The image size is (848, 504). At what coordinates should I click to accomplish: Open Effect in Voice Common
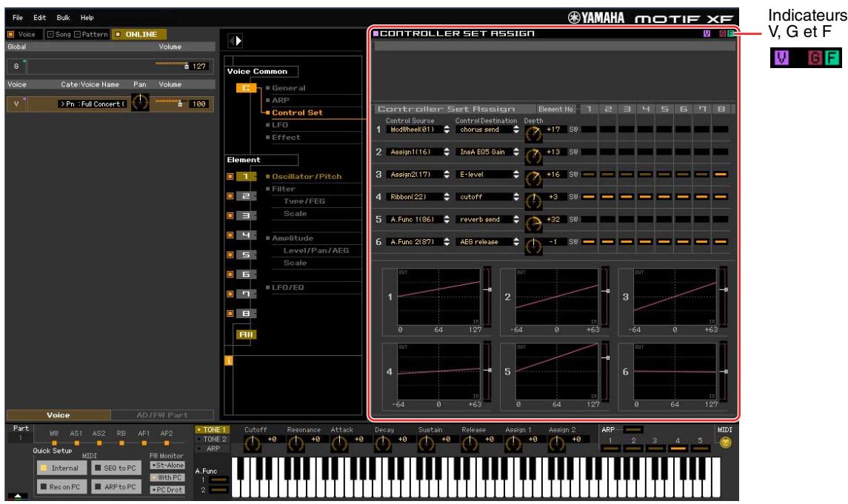click(x=286, y=137)
